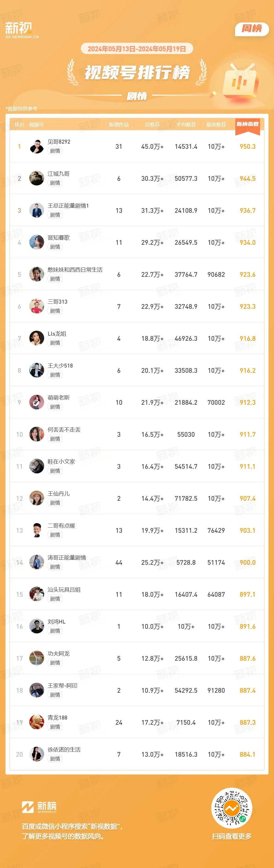Click the QR code at bottom right
Viewport: 274px width, 868px height.
coord(232,808)
